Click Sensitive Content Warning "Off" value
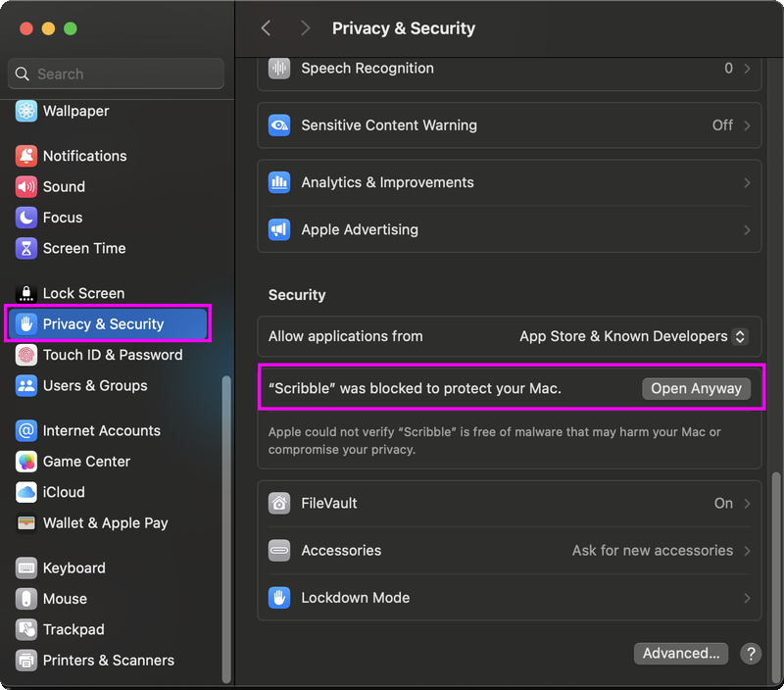The height and width of the screenshot is (690, 784). [x=722, y=125]
